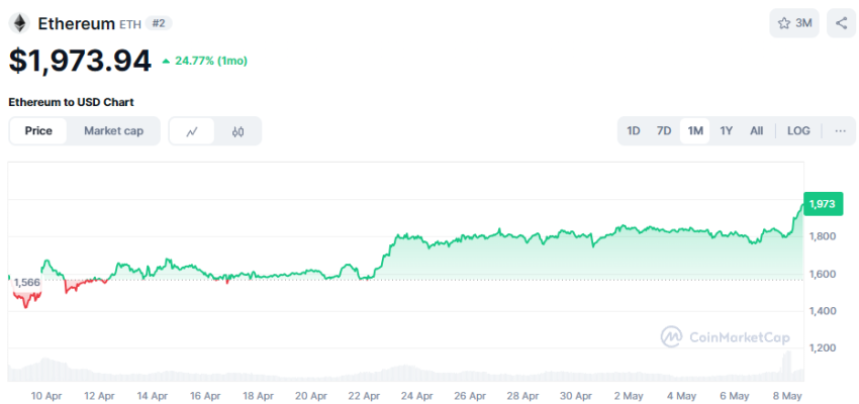Click the 1,200 price axis label
Image resolution: width=859 pixels, height=404 pixels.
[822, 348]
